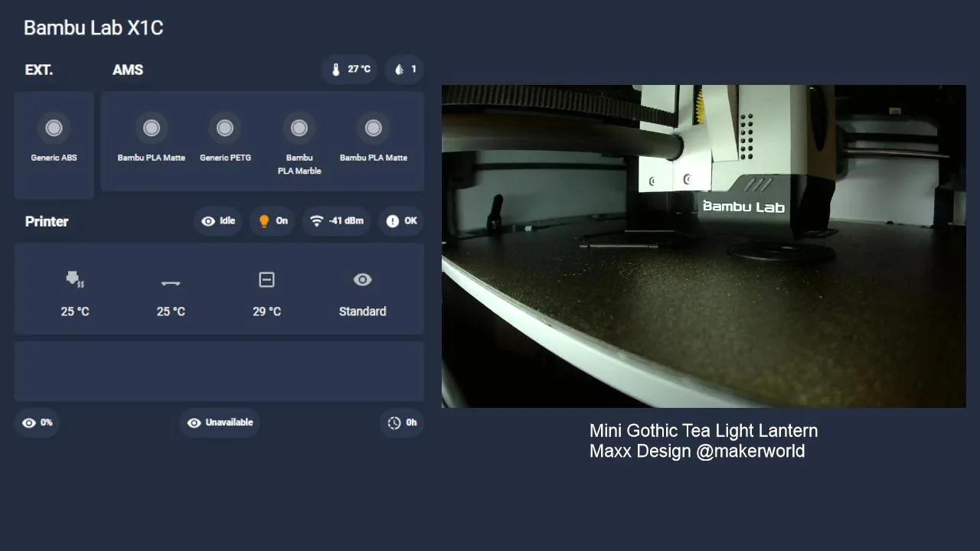The height and width of the screenshot is (551, 980).
Task: Toggle the chamber light On chip
Action: click(x=273, y=221)
